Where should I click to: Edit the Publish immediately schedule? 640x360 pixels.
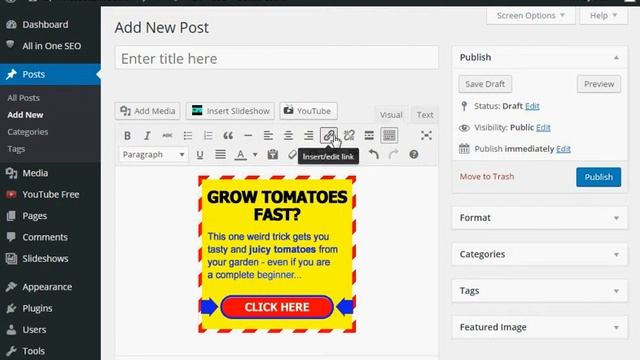point(563,149)
